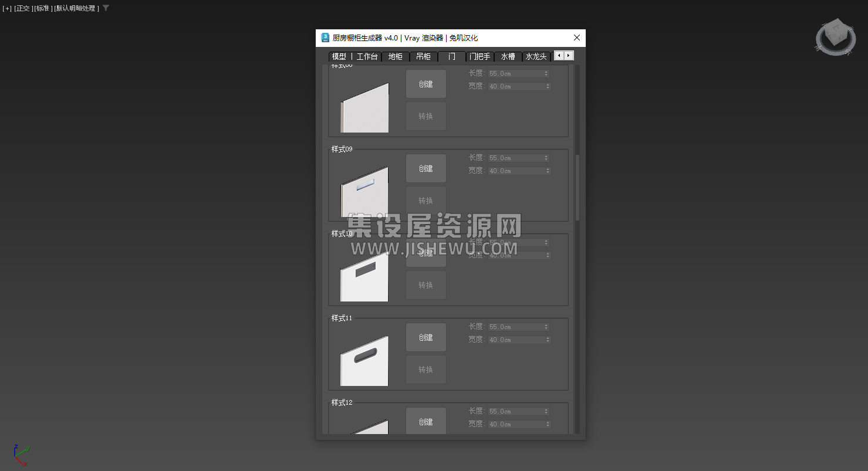868x471 pixels.
Task: Click the 宽度 spinner arrows for 样式08
Action: tap(547, 86)
